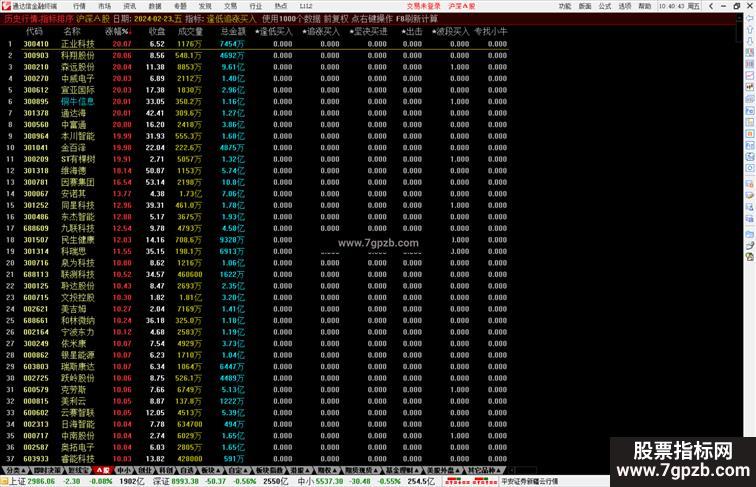This screenshot has height=487, width=756.
Task: Click the 波段买入 column header
Action: pos(450,31)
